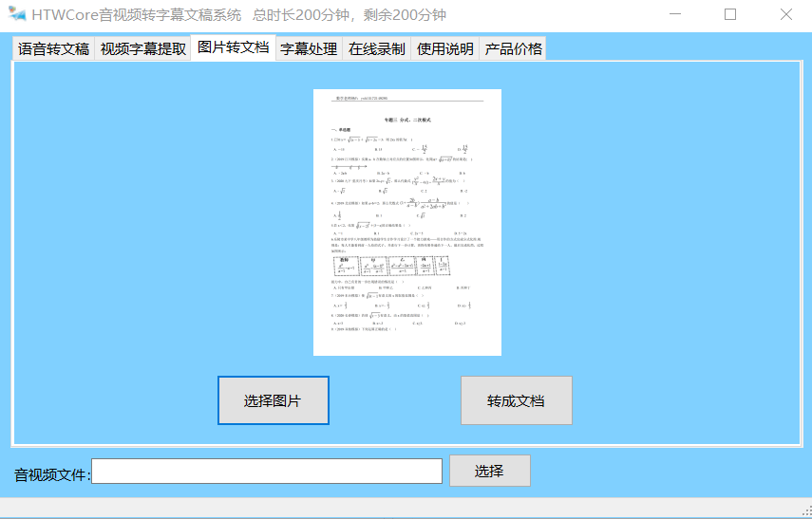The image size is (812, 519).
Task: Show the 产品价格 tab
Action: 513,49
